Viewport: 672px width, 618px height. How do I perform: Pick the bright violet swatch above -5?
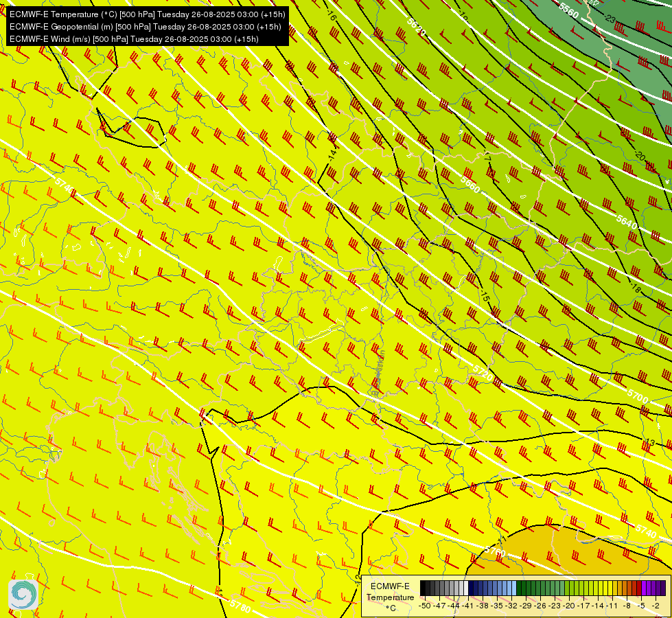[644, 588]
